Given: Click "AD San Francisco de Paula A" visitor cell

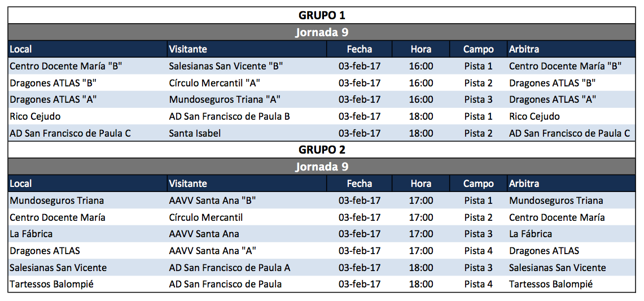Looking at the screenshot, I should 229,268.
